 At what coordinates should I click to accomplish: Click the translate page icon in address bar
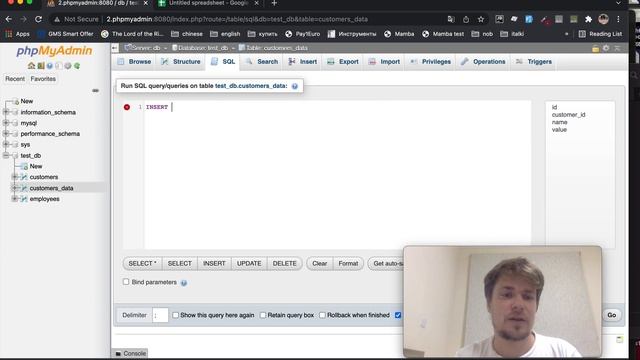pos(451,19)
